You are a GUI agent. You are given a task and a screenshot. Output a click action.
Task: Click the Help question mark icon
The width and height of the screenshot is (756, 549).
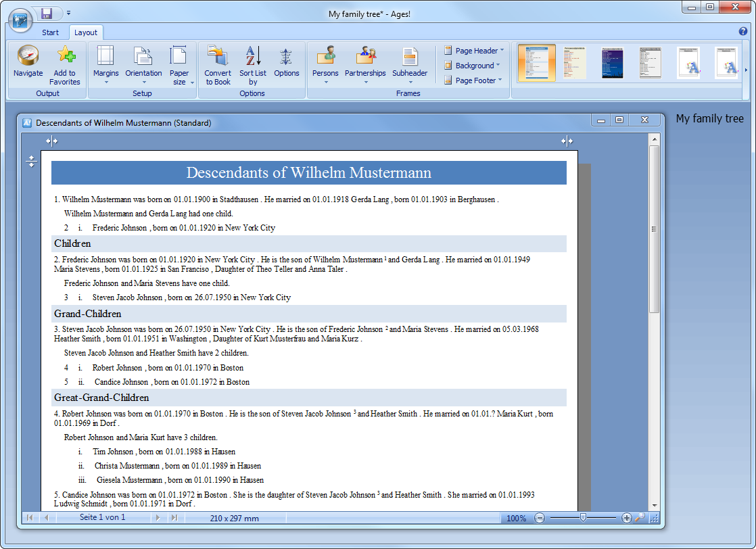point(743,32)
